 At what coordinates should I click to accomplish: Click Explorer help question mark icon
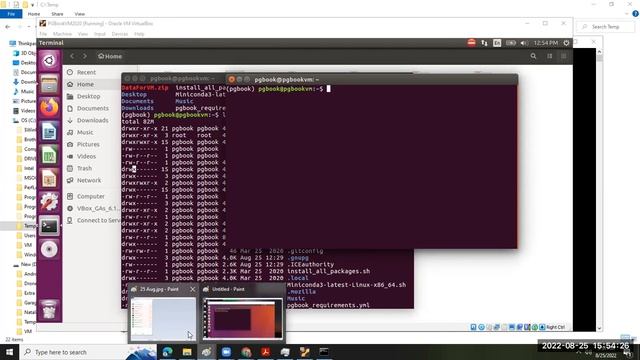tap(635, 13)
